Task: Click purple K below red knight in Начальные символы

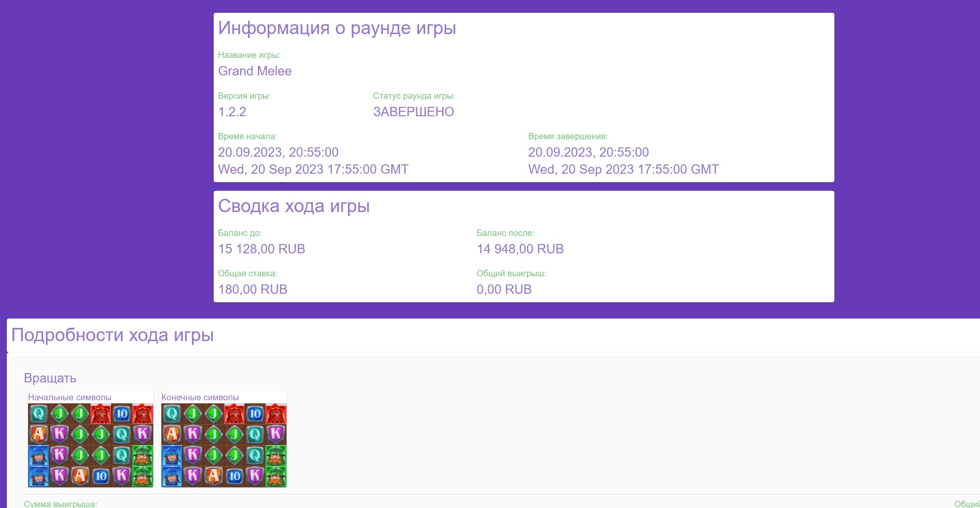Action: point(143,434)
